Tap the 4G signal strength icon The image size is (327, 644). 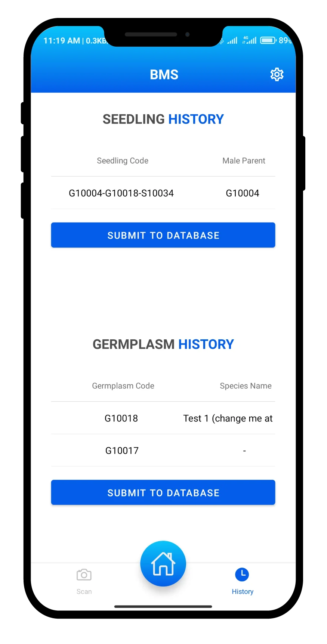(x=250, y=40)
